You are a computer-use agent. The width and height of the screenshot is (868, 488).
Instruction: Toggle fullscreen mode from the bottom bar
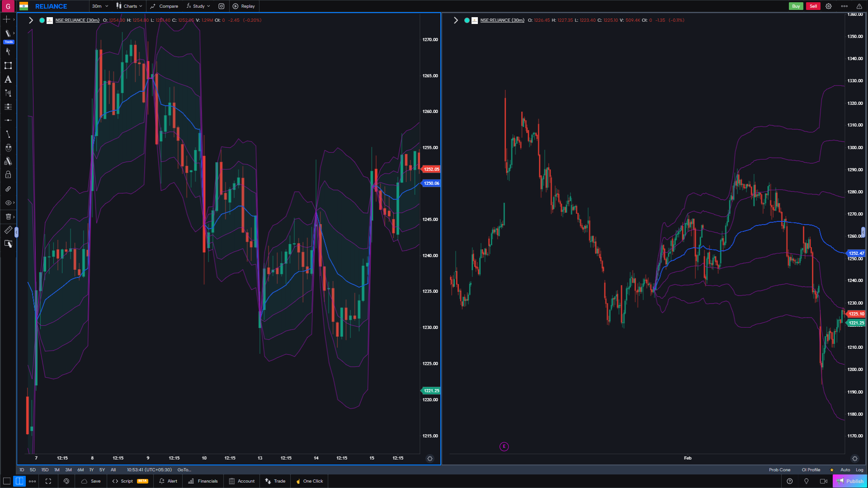pos(48,481)
